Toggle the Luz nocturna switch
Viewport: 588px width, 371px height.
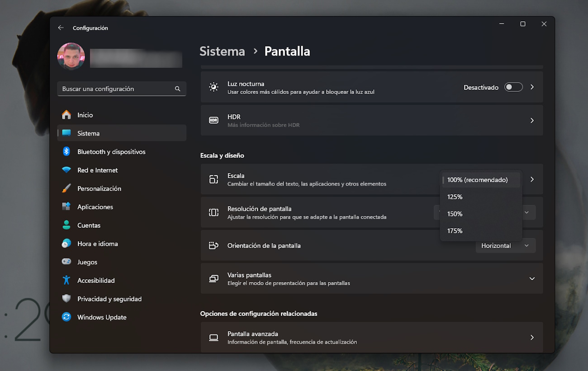point(513,87)
